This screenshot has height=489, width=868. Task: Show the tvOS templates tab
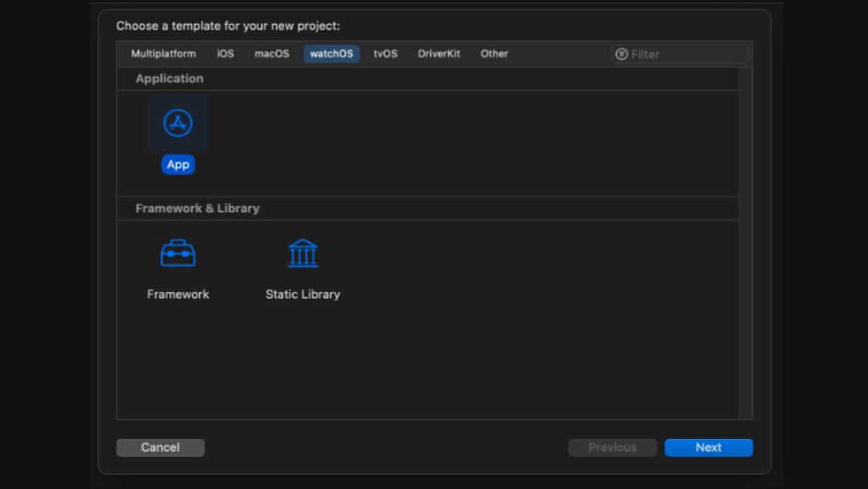pos(385,53)
